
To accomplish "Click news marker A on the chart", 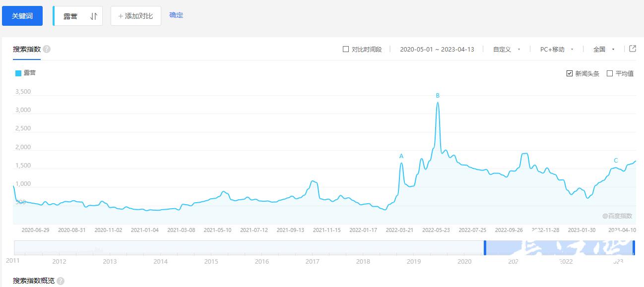I will [x=401, y=156].
